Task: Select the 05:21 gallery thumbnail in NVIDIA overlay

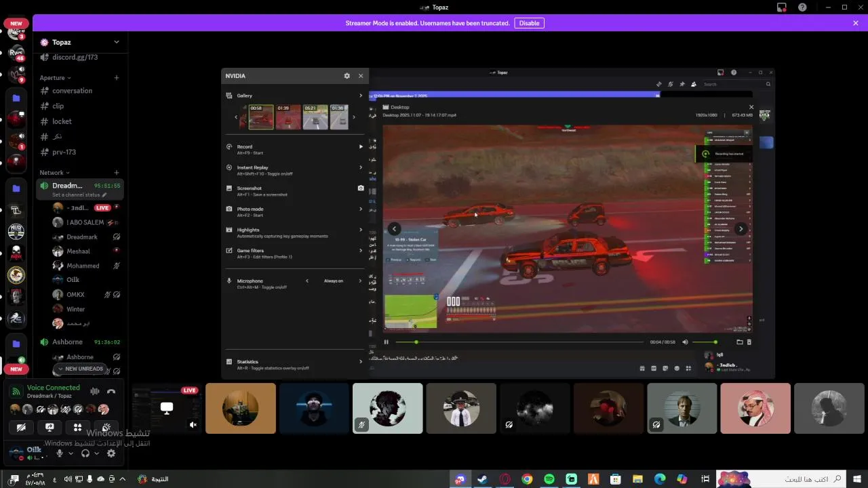Action: 315,117
